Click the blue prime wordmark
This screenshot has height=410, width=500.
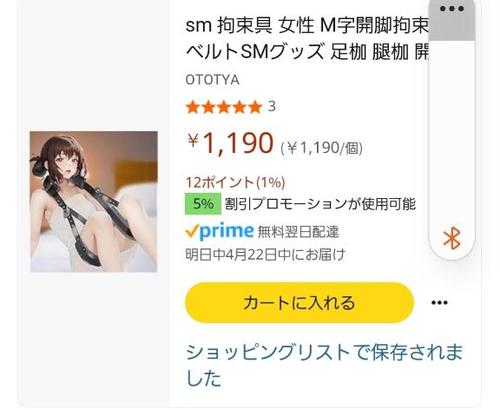pyautogui.click(x=226, y=231)
